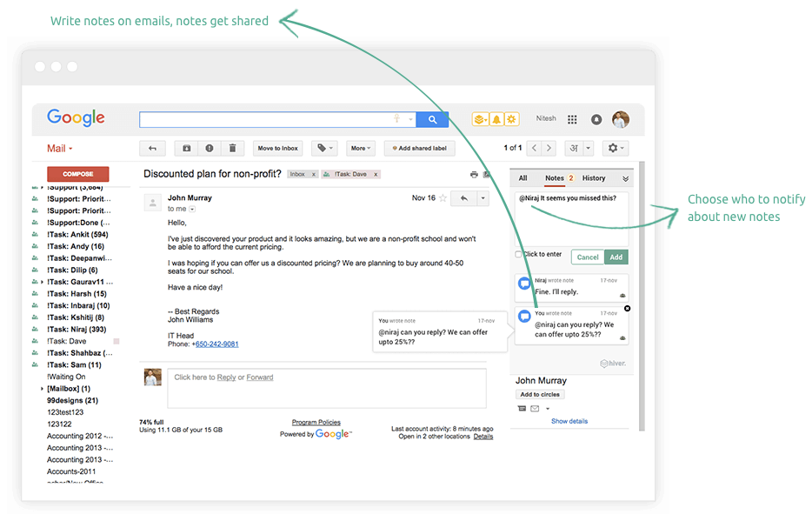812x514 pixels.
Task: Click the Reply link in reply box
Action: coord(226,377)
